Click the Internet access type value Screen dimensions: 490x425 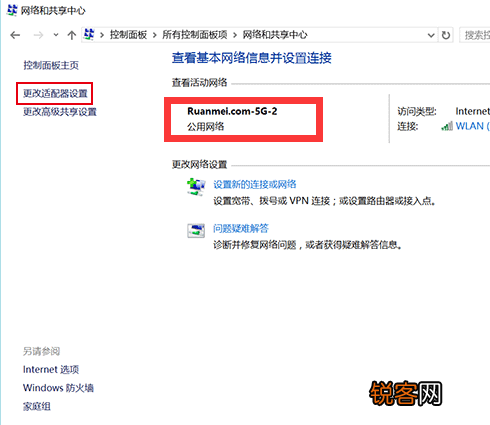click(472, 111)
